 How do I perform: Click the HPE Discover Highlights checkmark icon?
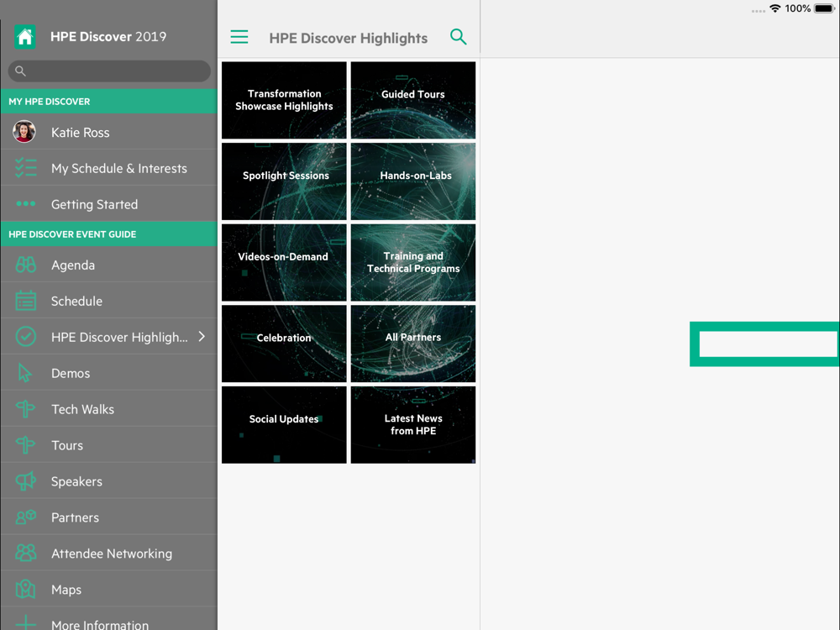click(x=26, y=337)
